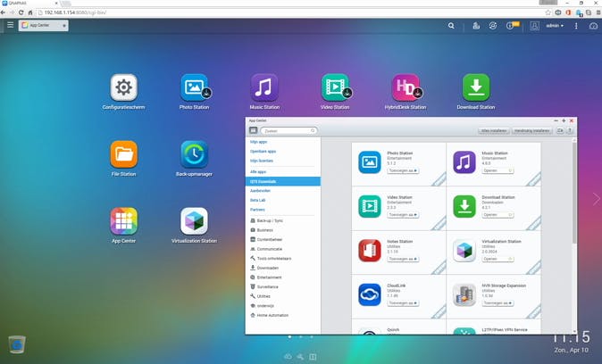Click Openen for Virtualization Station

497,259
